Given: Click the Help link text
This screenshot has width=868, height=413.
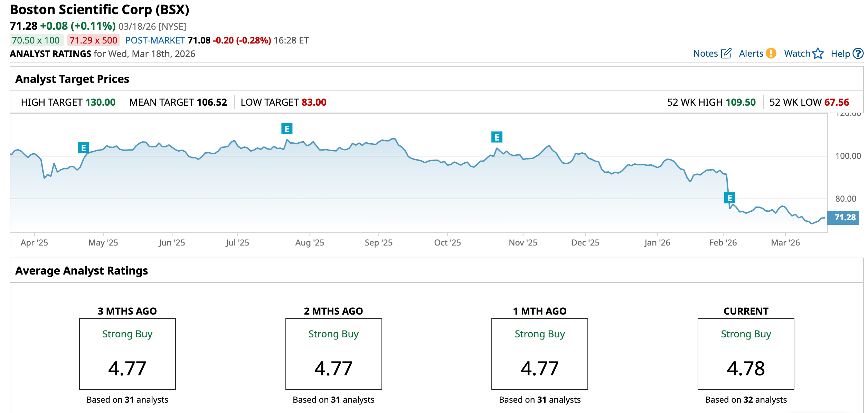Looking at the screenshot, I should pyautogui.click(x=840, y=54).
